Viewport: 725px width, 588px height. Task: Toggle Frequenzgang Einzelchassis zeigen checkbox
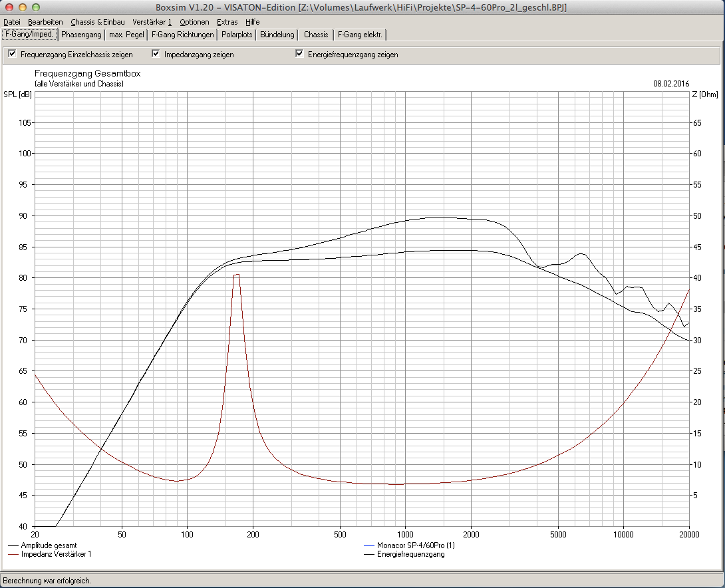point(13,54)
